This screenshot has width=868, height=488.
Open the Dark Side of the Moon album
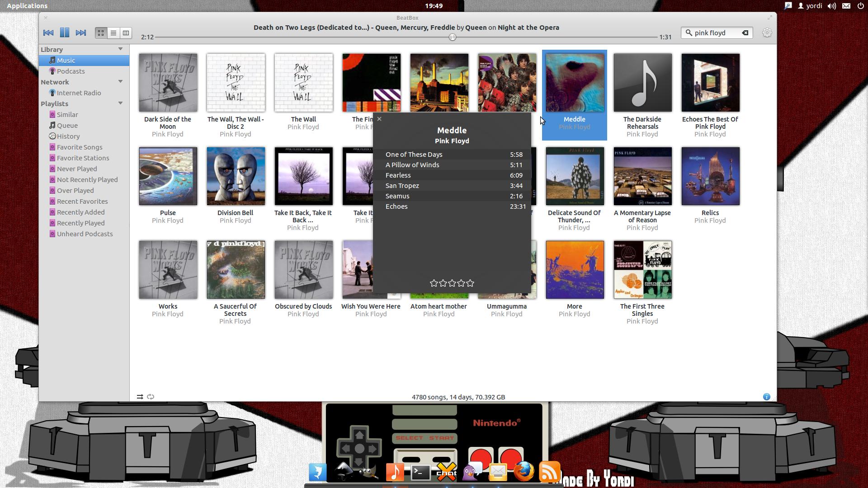(x=168, y=83)
